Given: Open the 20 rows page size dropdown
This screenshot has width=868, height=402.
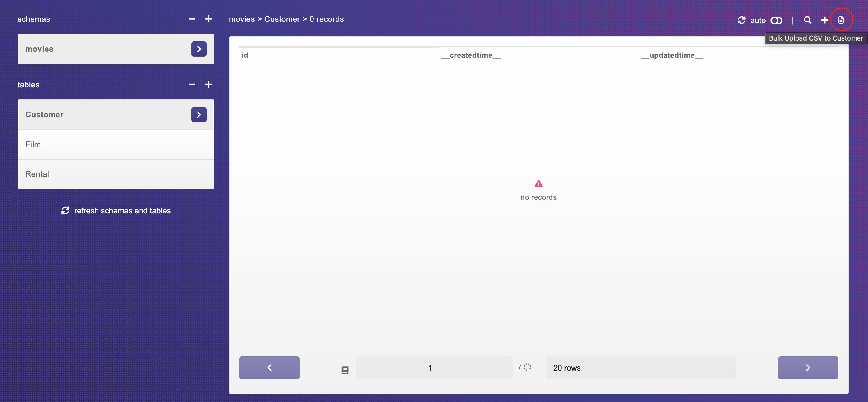Looking at the screenshot, I should click(x=640, y=368).
